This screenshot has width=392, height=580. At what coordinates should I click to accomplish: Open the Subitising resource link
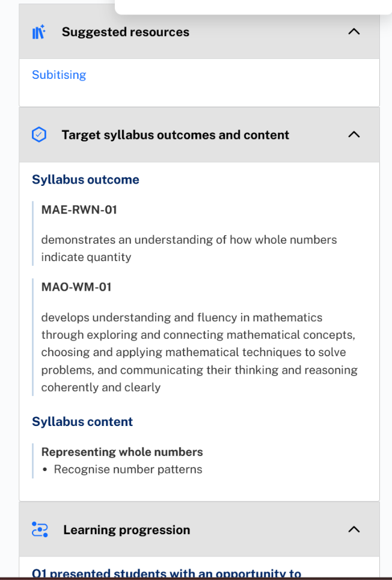click(x=59, y=75)
